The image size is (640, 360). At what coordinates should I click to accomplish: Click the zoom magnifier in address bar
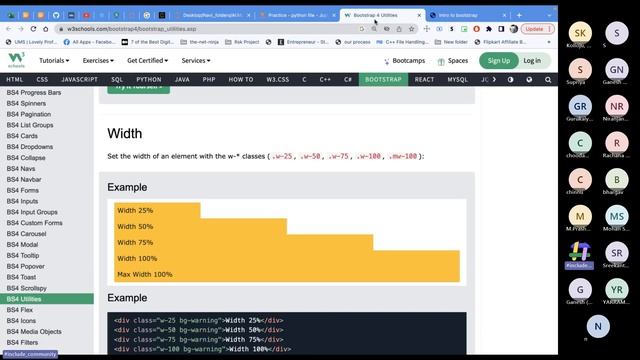pyautogui.click(x=374, y=29)
